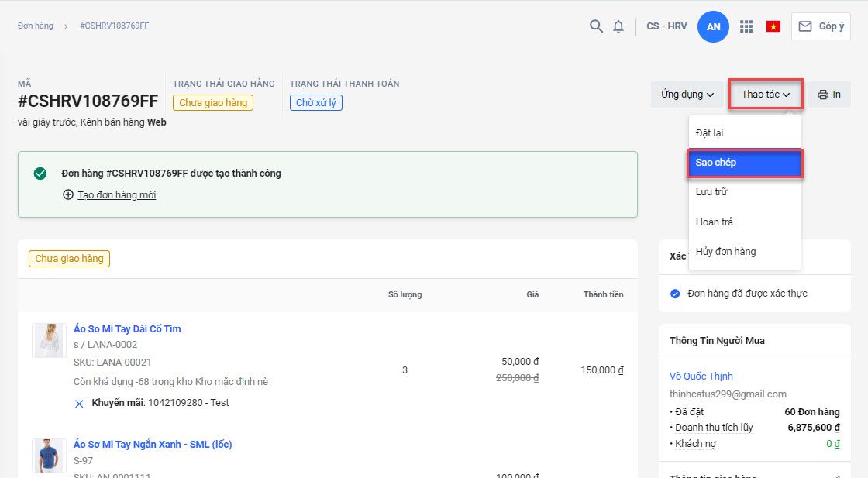
Task: Click the Khách nợ 0 ₫ value
Action: (833, 444)
